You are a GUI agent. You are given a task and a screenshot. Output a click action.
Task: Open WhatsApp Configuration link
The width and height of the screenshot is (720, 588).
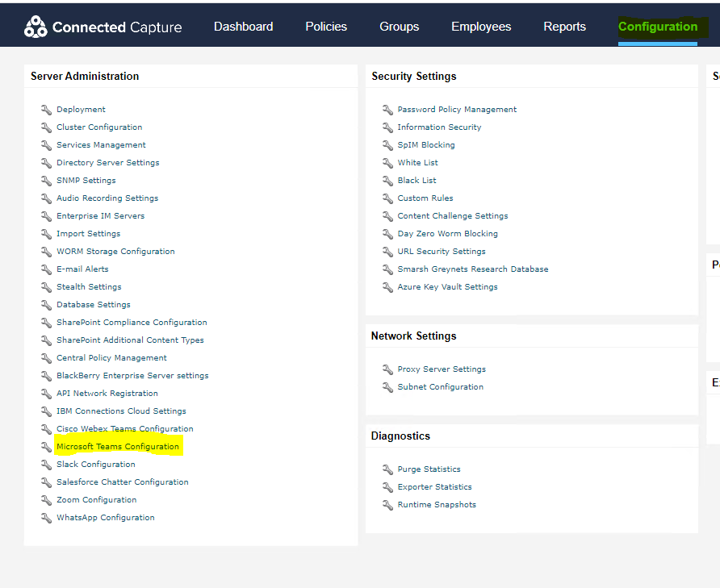[x=106, y=518]
